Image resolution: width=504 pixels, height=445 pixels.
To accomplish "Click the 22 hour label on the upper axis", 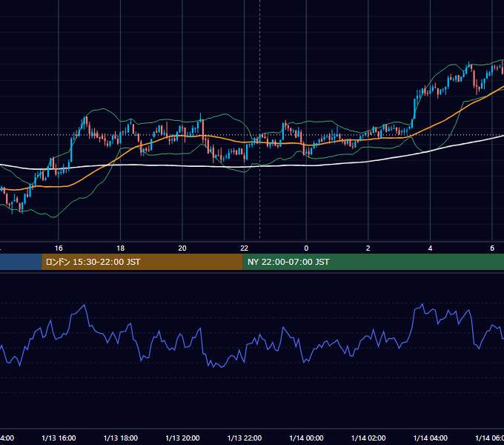I will pyautogui.click(x=245, y=248).
